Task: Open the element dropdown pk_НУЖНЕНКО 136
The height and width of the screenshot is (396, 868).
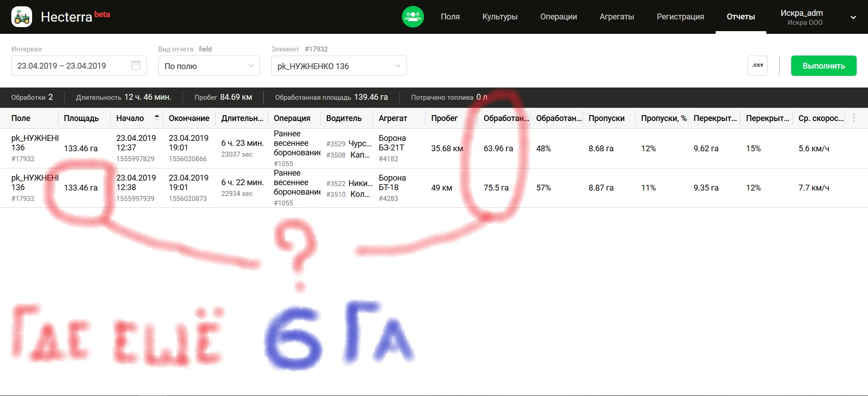Action: 339,66
